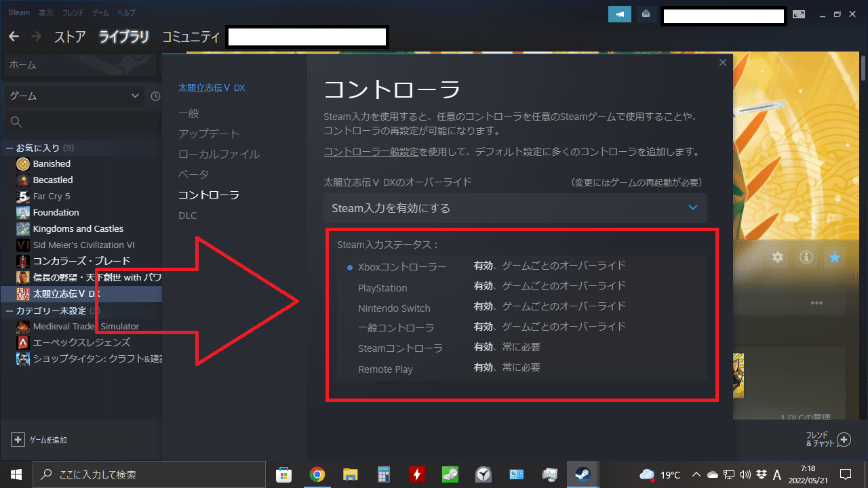Open Calculator from the taskbar

click(383, 474)
